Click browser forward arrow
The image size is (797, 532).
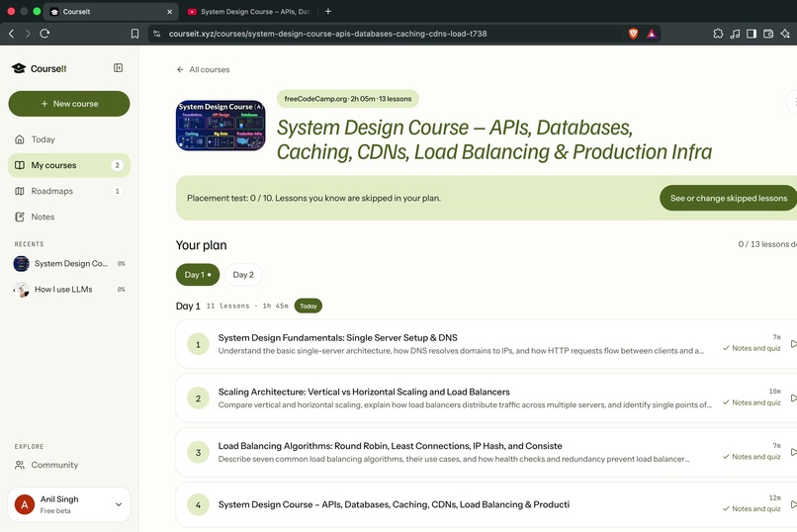(x=28, y=34)
